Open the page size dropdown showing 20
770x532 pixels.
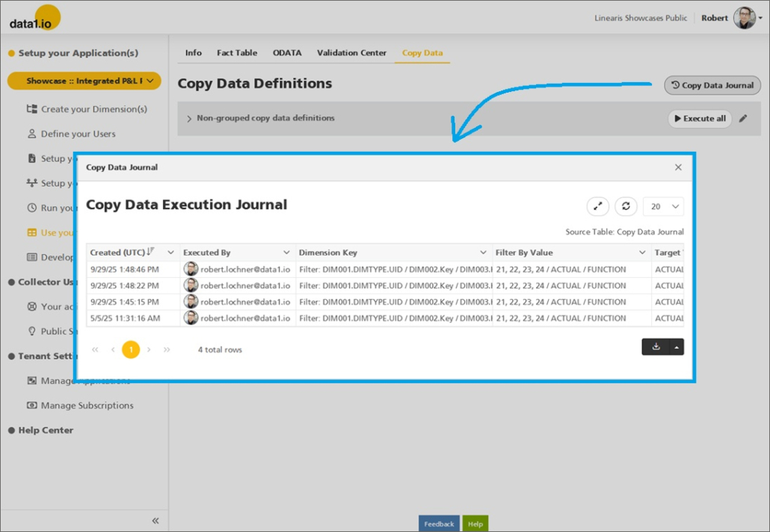click(x=664, y=207)
